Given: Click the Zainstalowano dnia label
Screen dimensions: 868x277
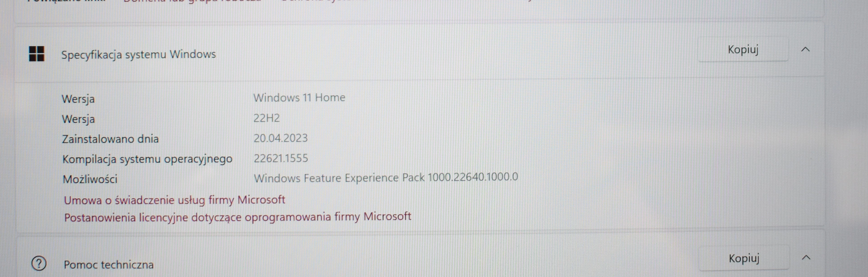Looking at the screenshot, I should 110,139.
